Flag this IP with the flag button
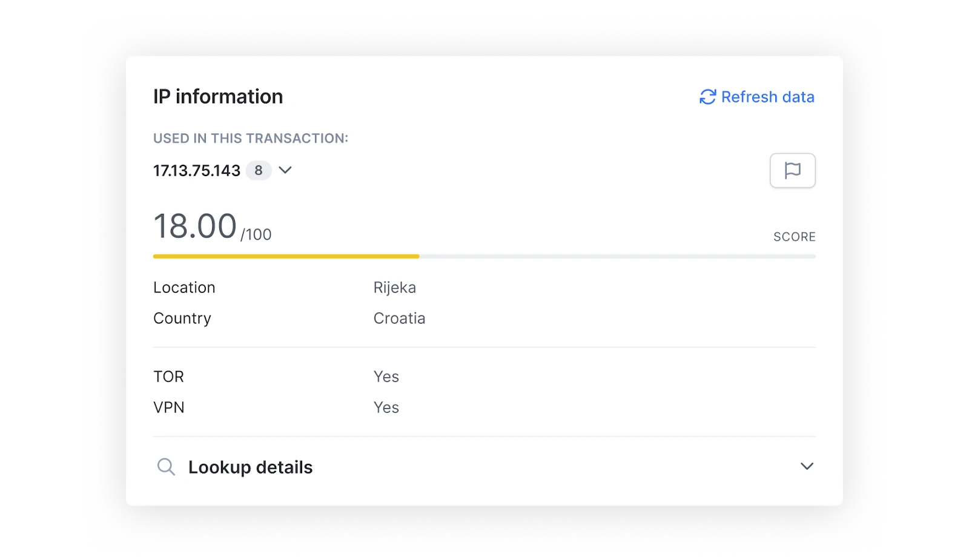This screenshot has height=560, width=969. 792,171
